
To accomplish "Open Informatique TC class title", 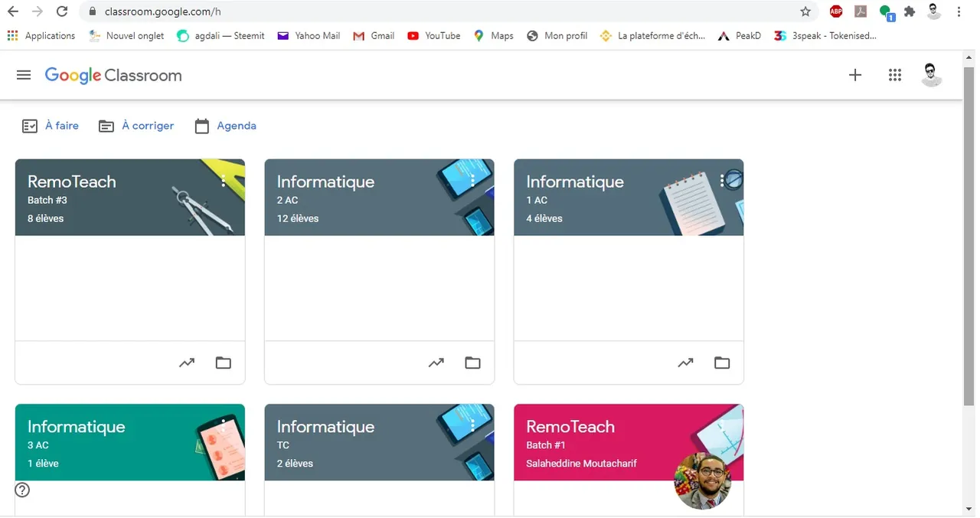I will pyautogui.click(x=325, y=427).
